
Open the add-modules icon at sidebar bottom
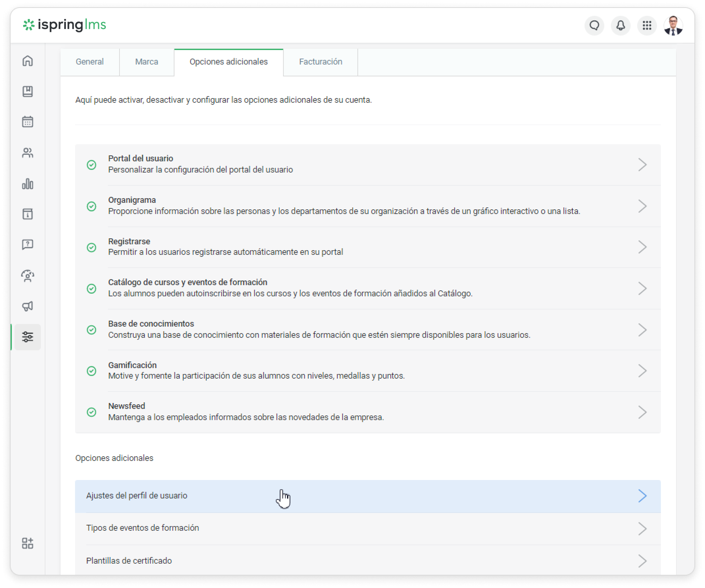(28, 543)
